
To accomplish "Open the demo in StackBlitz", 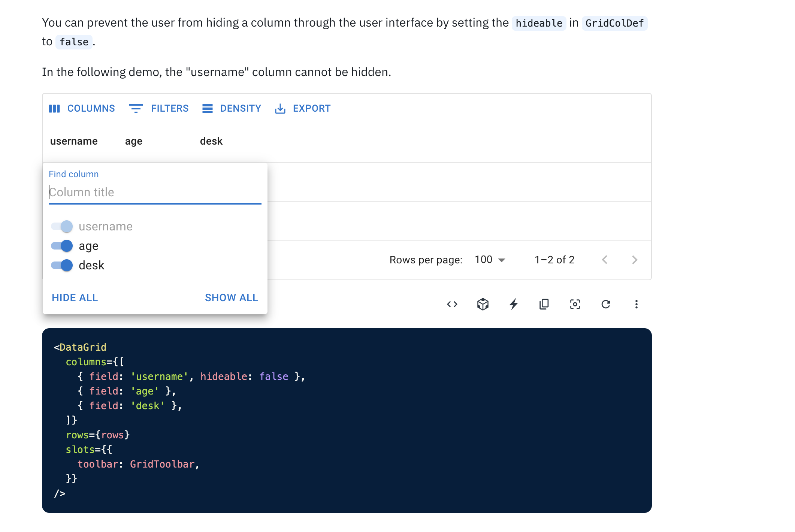I will coord(514,304).
